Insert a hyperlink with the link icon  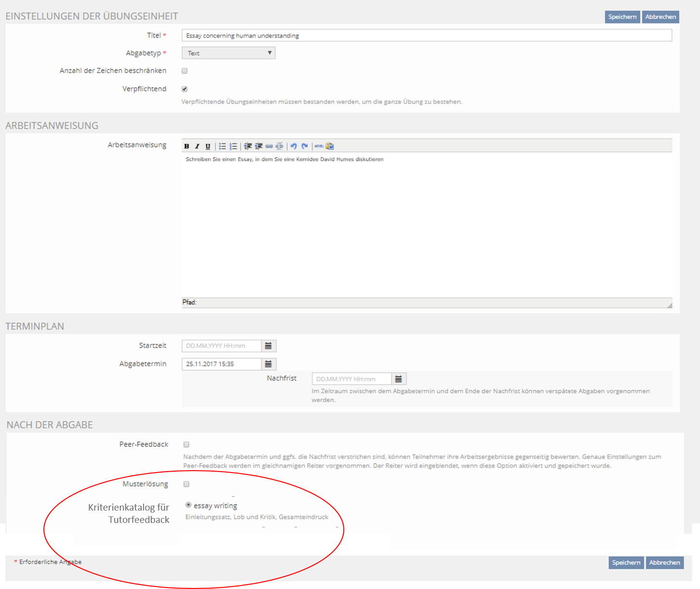[269, 146]
